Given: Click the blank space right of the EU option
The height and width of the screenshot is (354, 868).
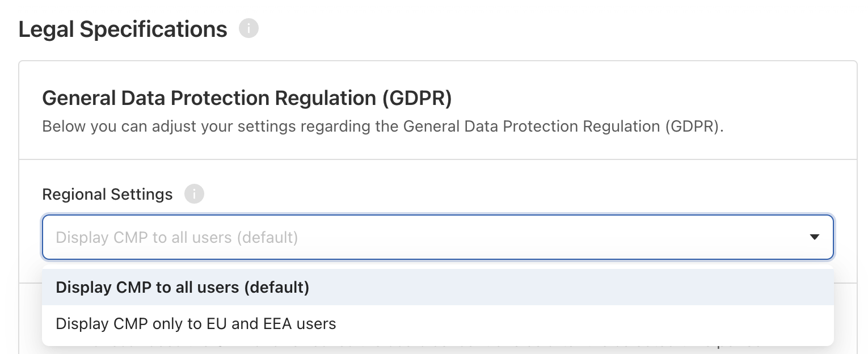Looking at the screenshot, I should [584, 323].
